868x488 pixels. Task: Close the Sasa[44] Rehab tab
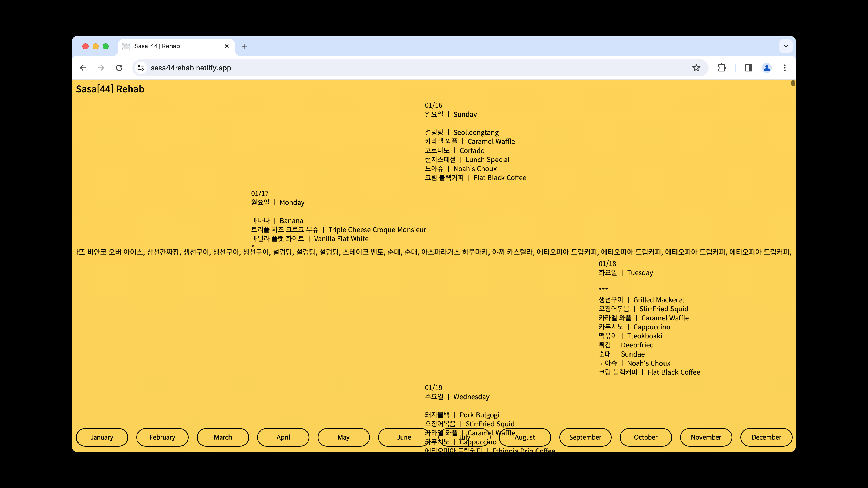coord(227,46)
